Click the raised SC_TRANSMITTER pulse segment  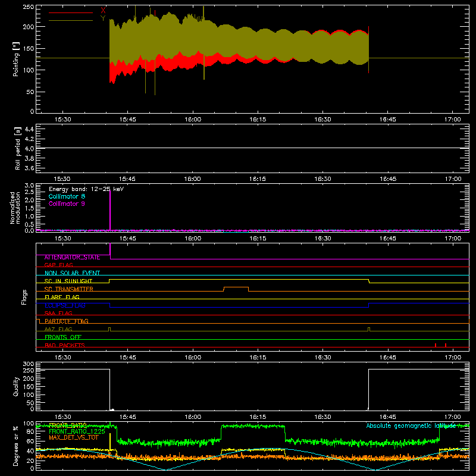click(x=236, y=287)
